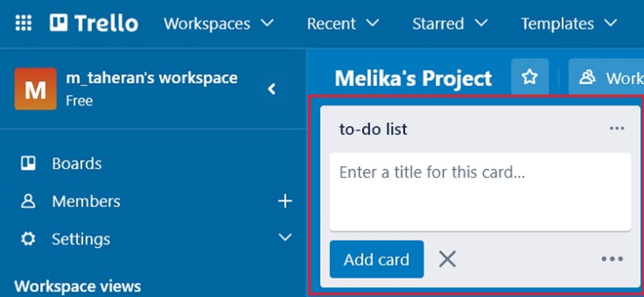Open the to-do list actions menu
644x297 pixels.
point(616,128)
